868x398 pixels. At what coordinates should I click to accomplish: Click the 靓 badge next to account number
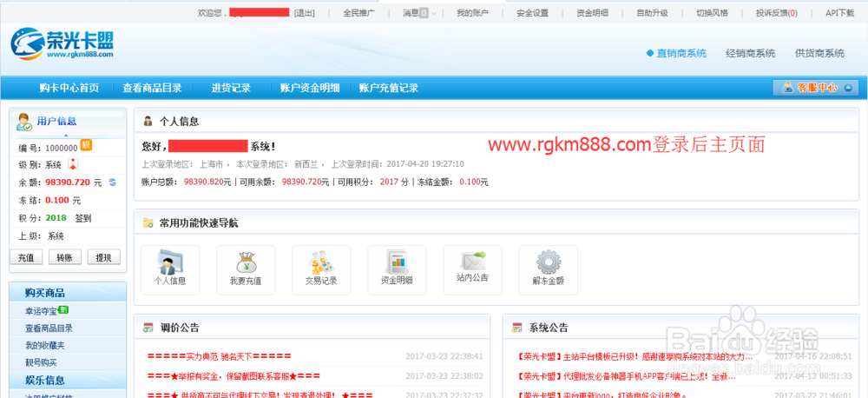pos(86,145)
